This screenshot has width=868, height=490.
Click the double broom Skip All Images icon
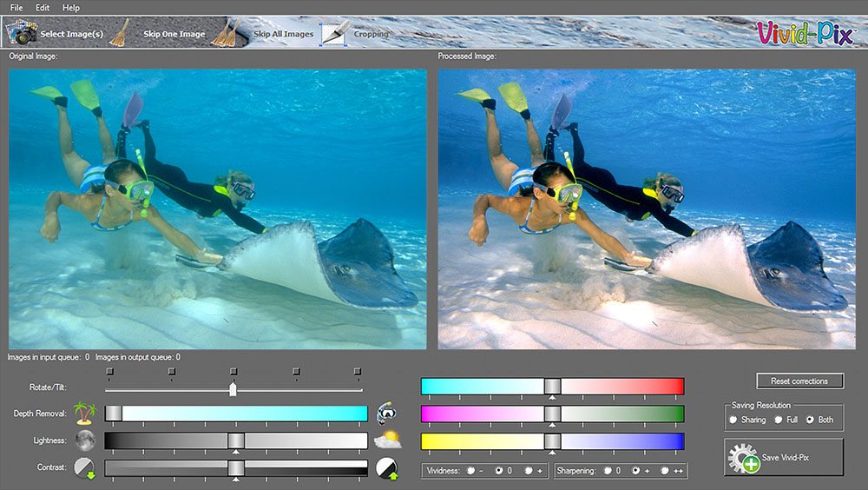tap(227, 33)
